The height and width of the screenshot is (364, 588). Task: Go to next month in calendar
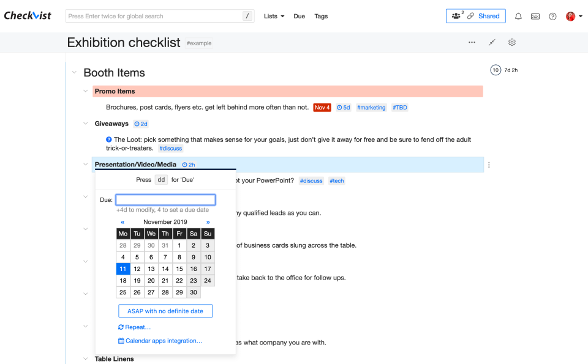[208, 222]
